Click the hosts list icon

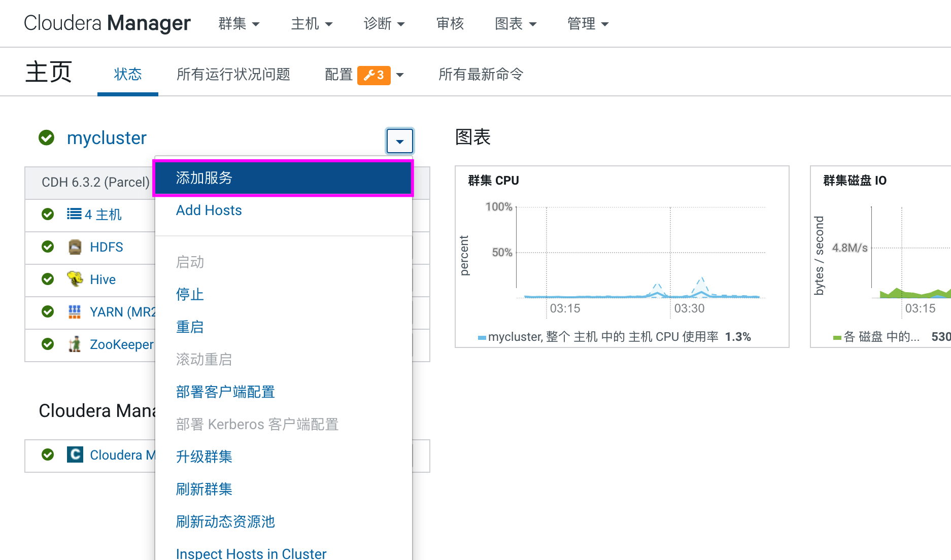coord(74,214)
